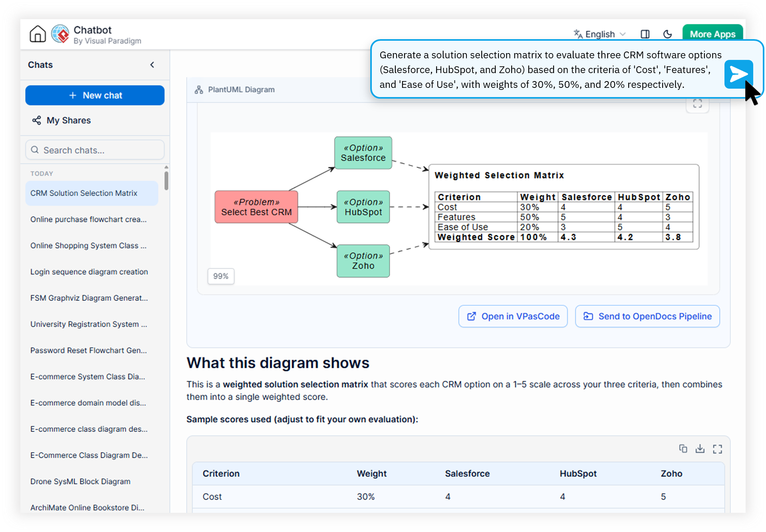Open E-commerce domain model chat

click(x=92, y=403)
